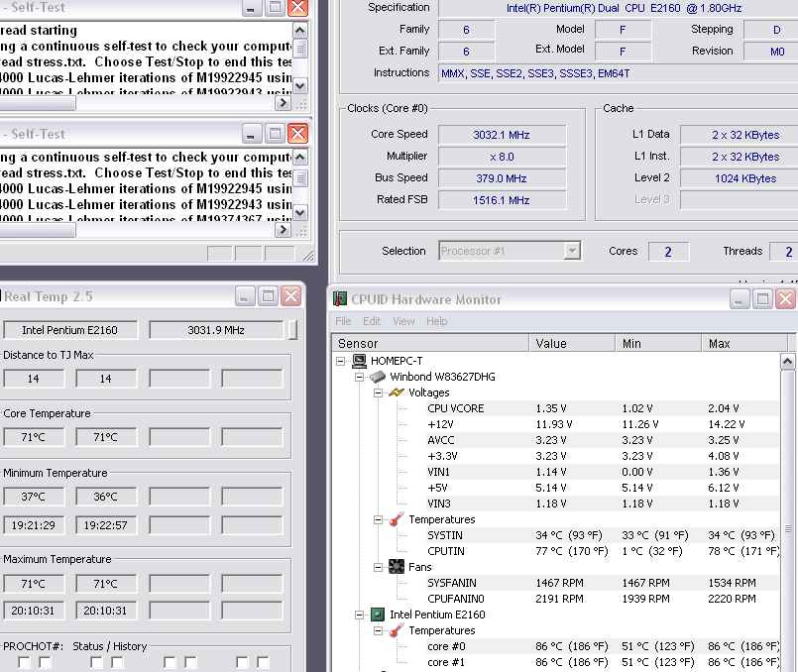Click the Instructions MMX, SSE list field
798x672 pixels.
[618, 73]
